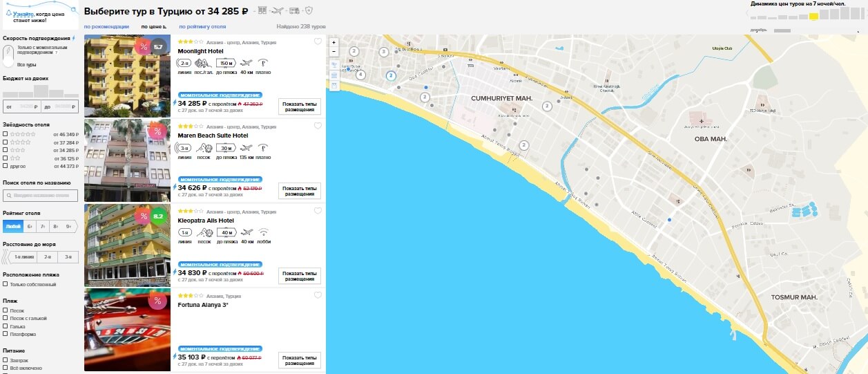Show room types for Moonlight Hotel

click(300, 106)
